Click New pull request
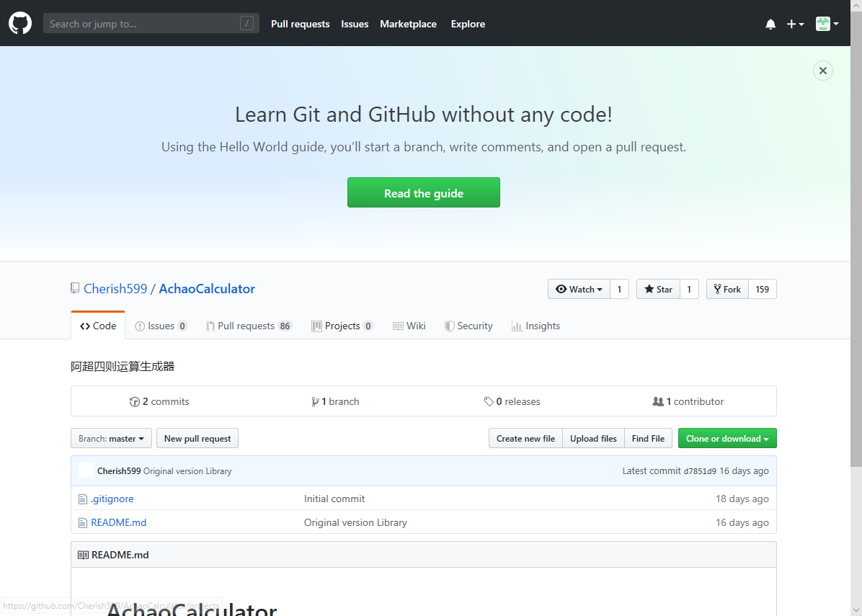862x616 pixels. (197, 439)
